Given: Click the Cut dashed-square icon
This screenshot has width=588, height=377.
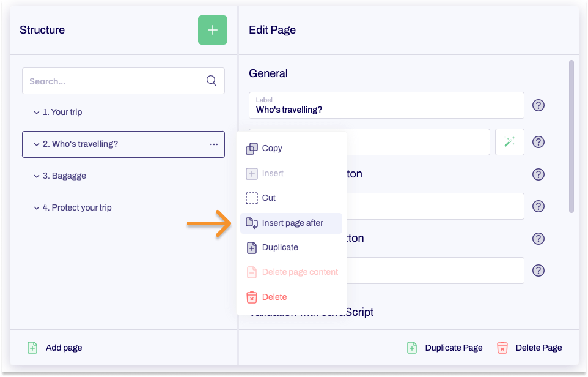Looking at the screenshot, I should (x=252, y=198).
